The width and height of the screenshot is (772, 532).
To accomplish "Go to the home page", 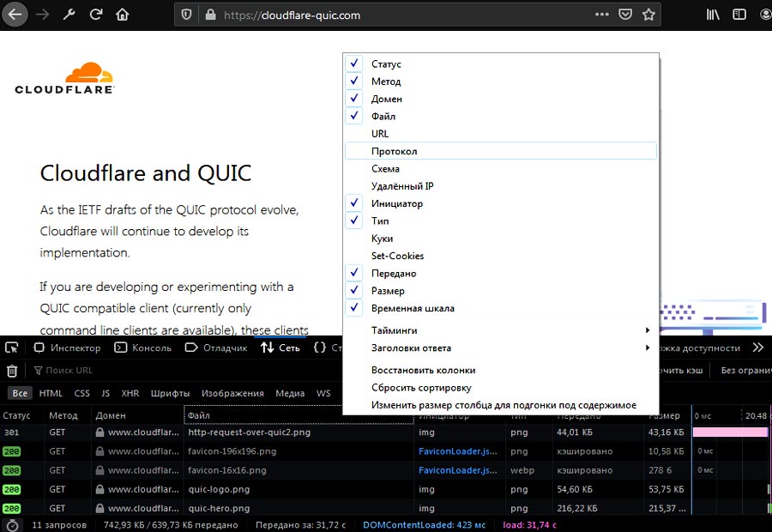I will (x=122, y=15).
